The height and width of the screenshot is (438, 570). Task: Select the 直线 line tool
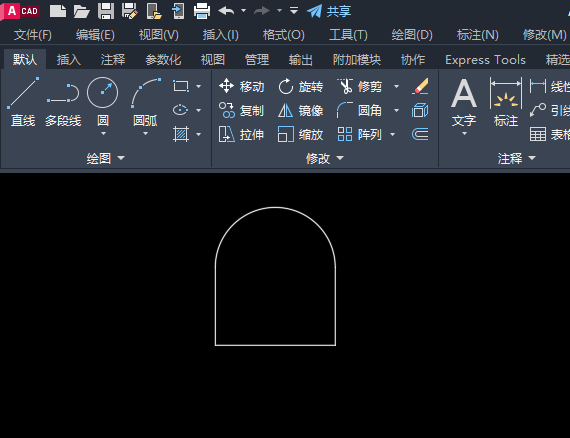coord(23,102)
